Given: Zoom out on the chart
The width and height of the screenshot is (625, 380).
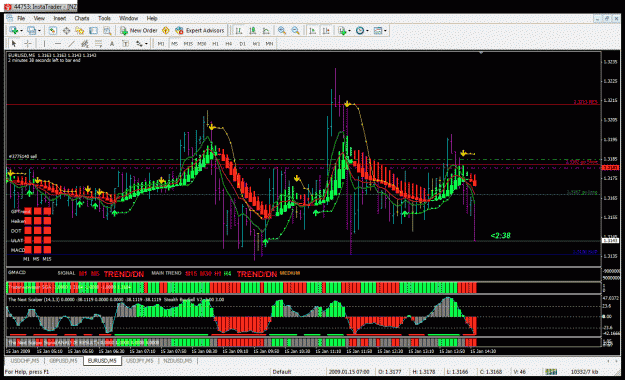Looking at the screenshot, I should pos(295,30).
